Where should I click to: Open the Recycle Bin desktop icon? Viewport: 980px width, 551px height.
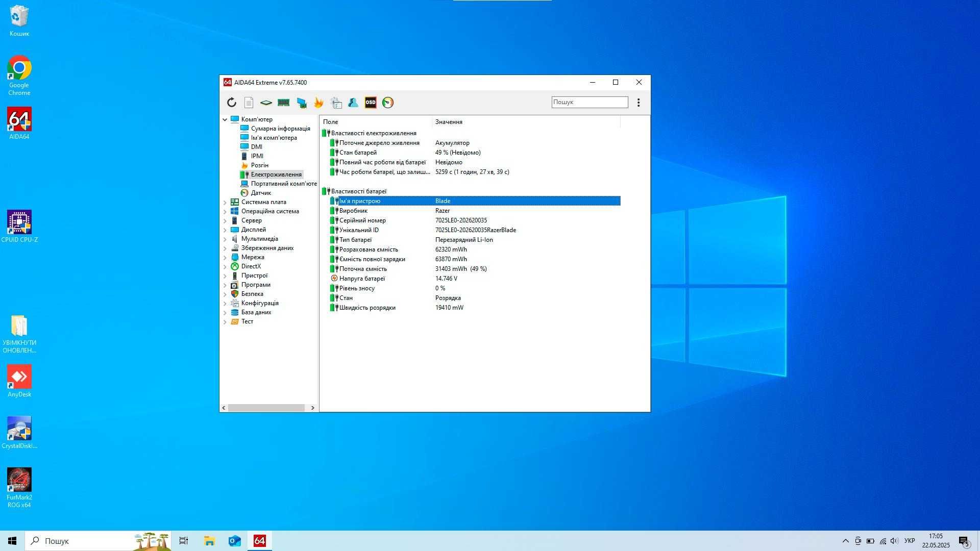tap(19, 21)
